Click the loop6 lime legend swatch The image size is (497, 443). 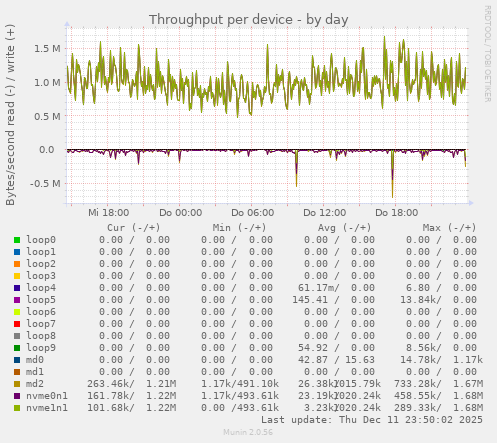[17, 312]
